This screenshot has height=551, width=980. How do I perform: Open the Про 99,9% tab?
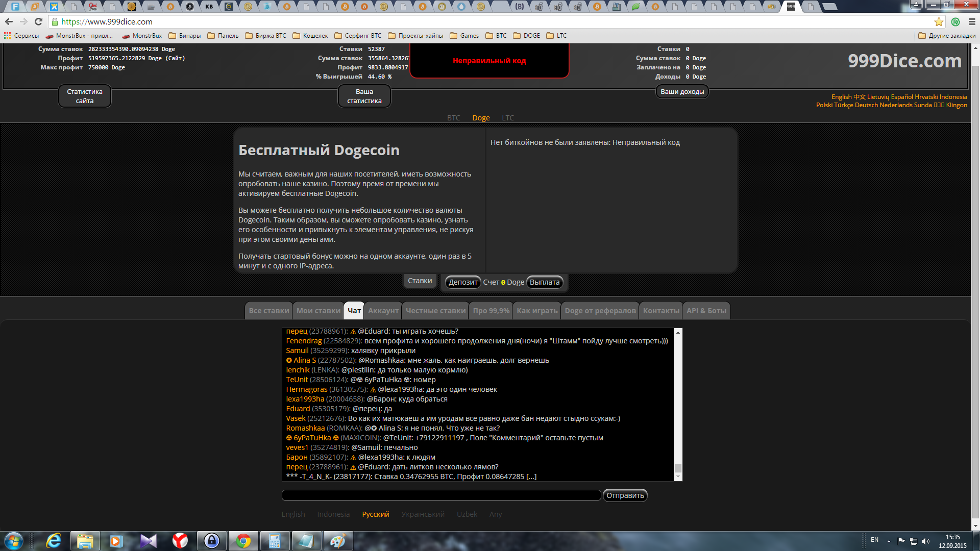pyautogui.click(x=491, y=311)
